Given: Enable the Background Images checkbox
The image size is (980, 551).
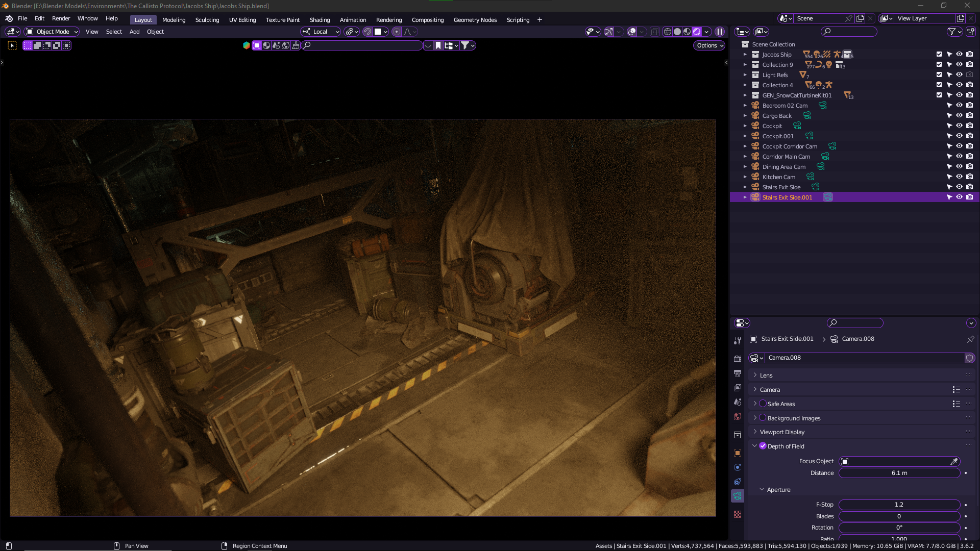Looking at the screenshot, I should pyautogui.click(x=763, y=418).
